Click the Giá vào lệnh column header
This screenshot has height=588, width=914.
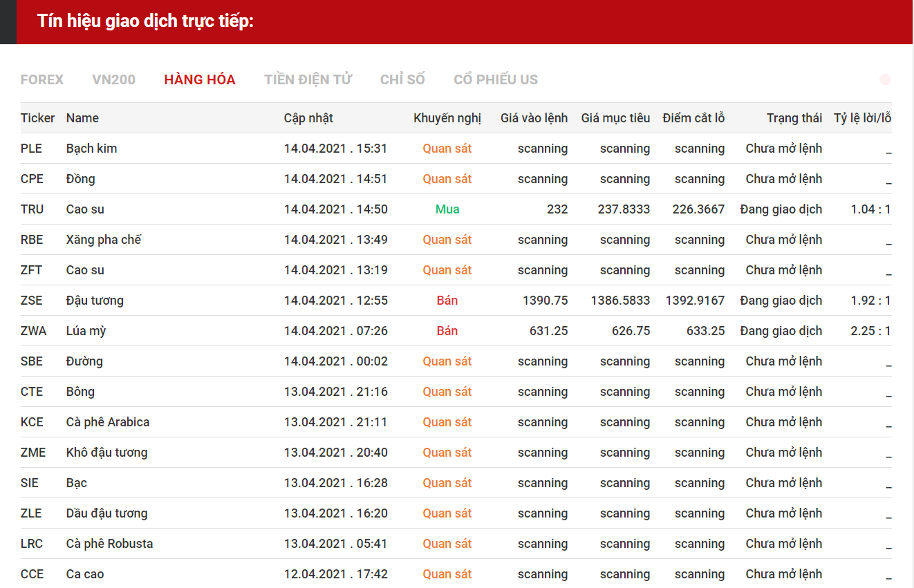[534, 118]
